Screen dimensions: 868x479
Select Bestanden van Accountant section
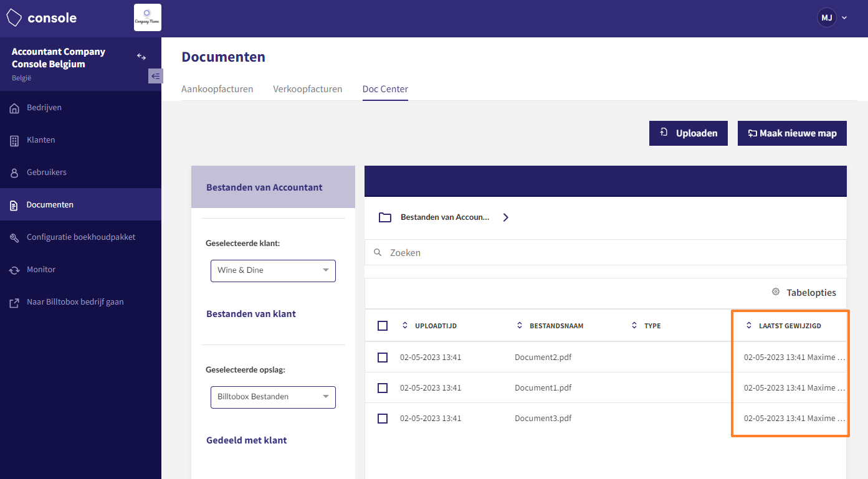click(273, 187)
